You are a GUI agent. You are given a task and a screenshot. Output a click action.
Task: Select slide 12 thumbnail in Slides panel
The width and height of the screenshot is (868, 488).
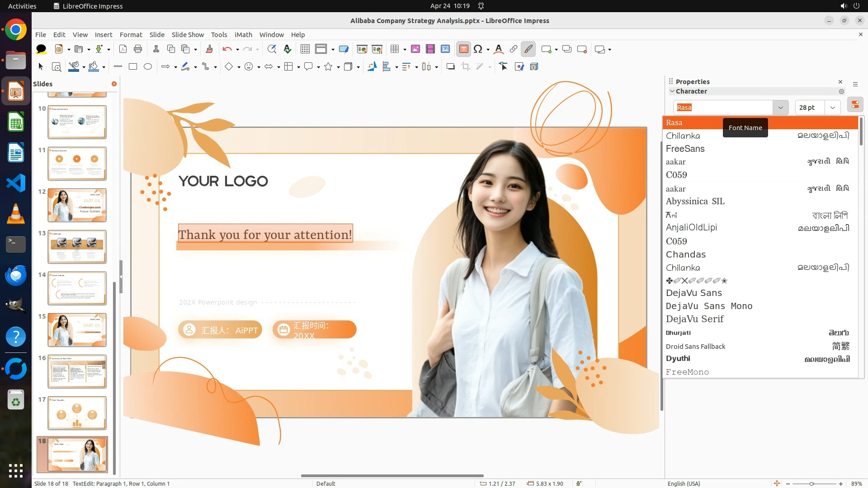coord(77,205)
